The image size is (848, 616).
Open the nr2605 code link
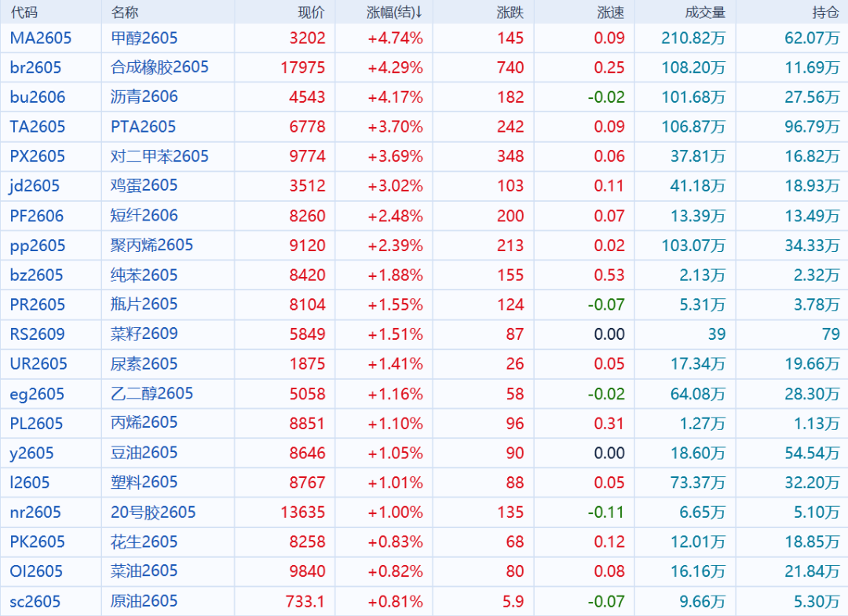pyautogui.click(x=35, y=512)
